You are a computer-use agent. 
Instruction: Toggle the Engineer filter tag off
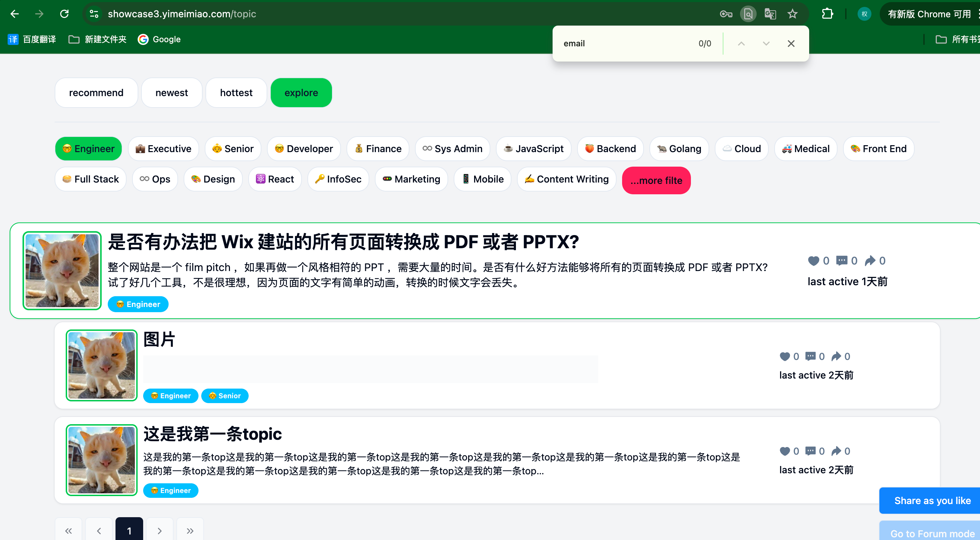[x=88, y=149]
